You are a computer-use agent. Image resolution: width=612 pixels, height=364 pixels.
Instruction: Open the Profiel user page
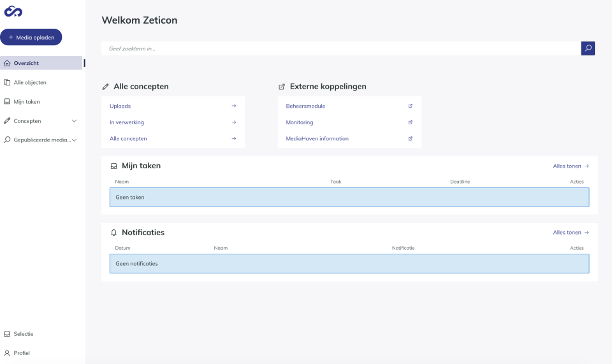[x=22, y=353]
